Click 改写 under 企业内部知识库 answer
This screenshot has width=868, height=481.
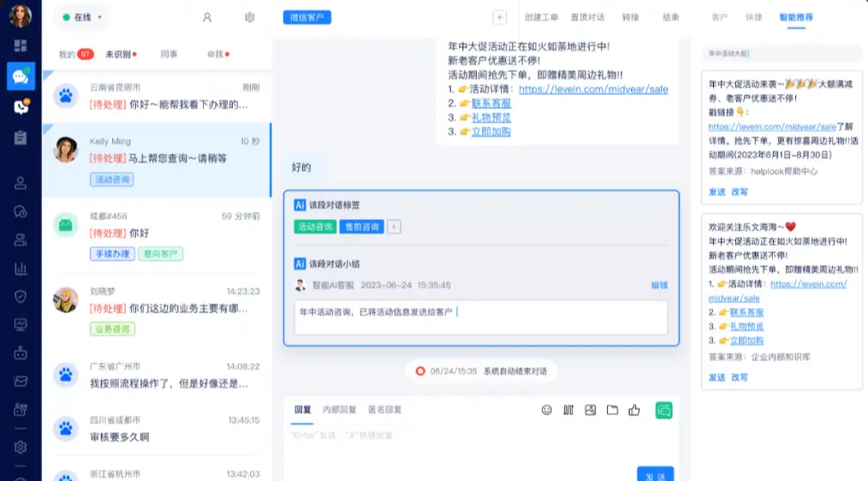pos(740,377)
